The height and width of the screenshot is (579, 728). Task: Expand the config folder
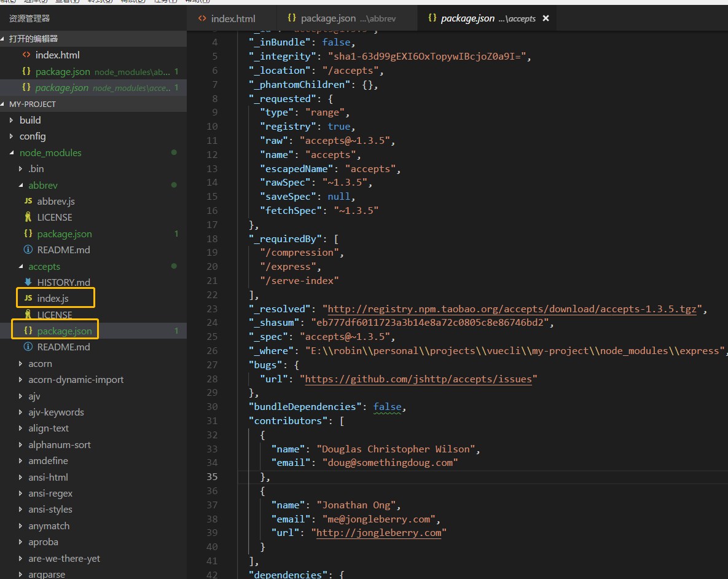click(33, 136)
